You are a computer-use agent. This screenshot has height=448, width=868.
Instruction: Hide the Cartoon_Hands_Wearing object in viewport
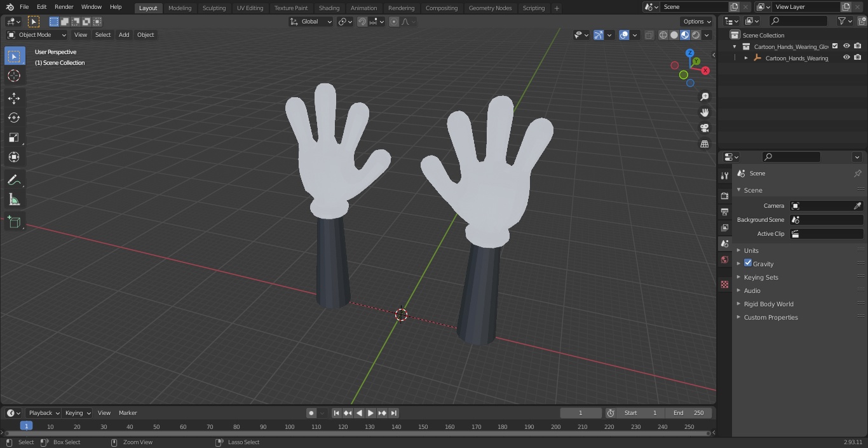(x=846, y=58)
